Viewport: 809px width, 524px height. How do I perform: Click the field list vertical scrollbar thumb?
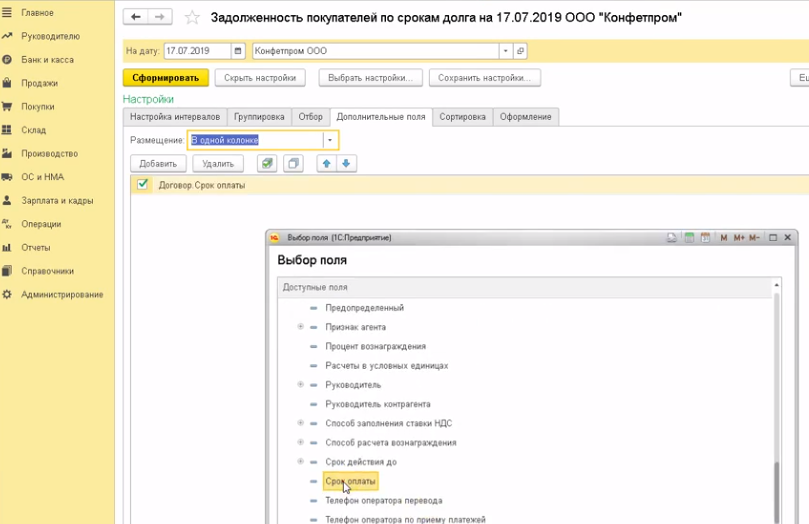pyautogui.click(x=777, y=490)
